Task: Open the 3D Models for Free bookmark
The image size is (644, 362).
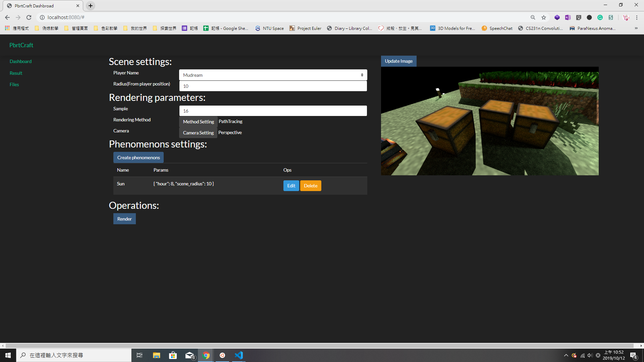Action: point(452,28)
